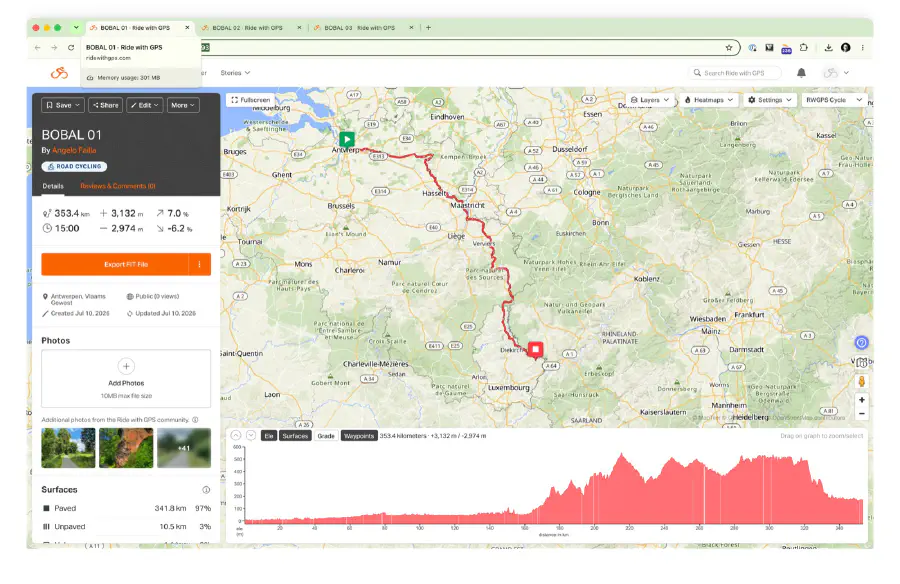This screenshot has height=584, width=900.
Task: Open the user profile avatar menu
Action: click(836, 73)
